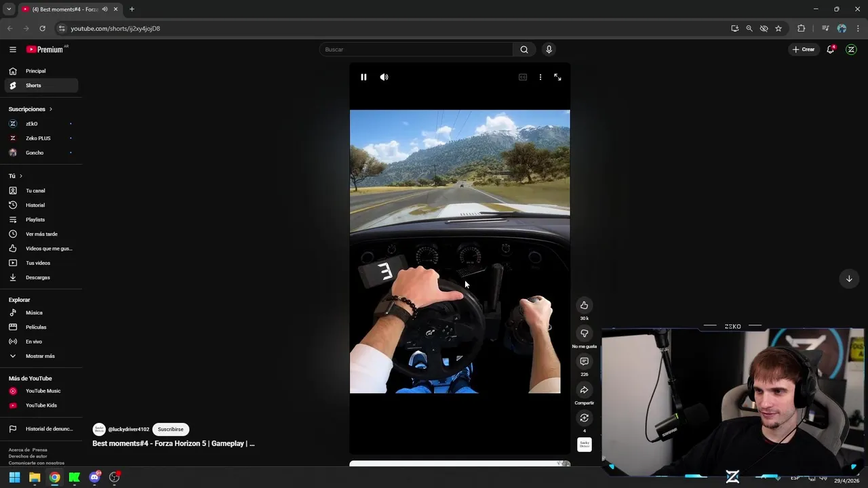Open Chrome media controls icon
Screen dimensions: 868x488
coord(825,28)
